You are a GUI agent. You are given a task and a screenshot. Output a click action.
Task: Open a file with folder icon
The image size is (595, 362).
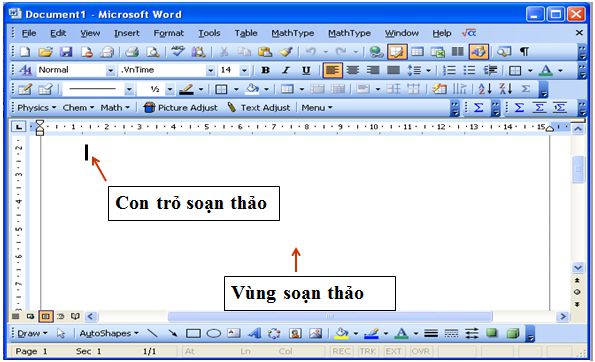coord(46,52)
